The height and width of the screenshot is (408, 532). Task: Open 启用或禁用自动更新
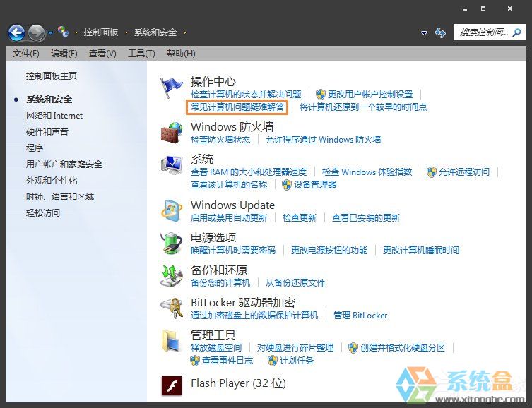pos(229,217)
